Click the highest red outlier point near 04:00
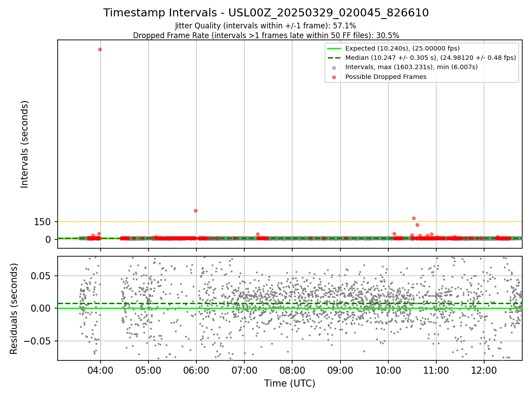The width and height of the screenshot is (532, 399). pos(100,49)
